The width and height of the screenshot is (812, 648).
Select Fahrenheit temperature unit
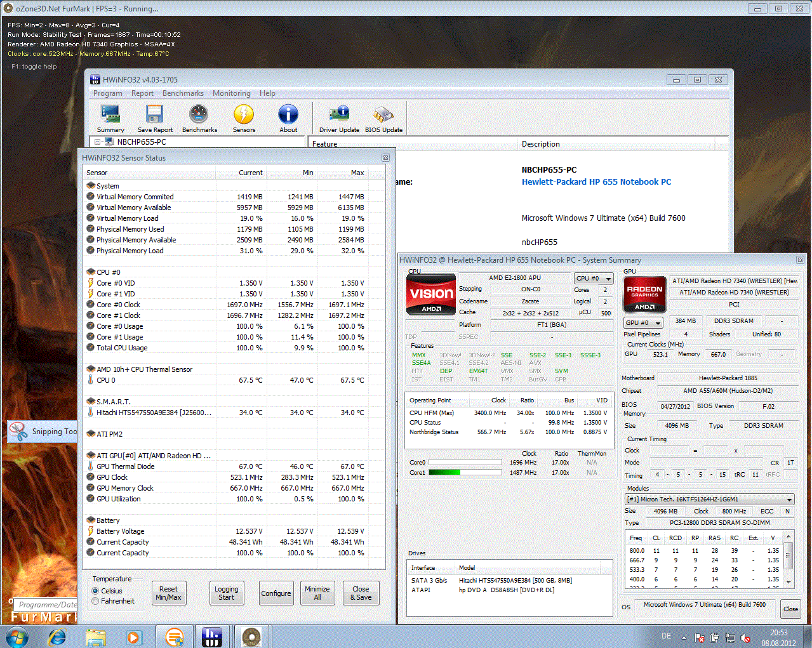pyautogui.click(x=95, y=601)
